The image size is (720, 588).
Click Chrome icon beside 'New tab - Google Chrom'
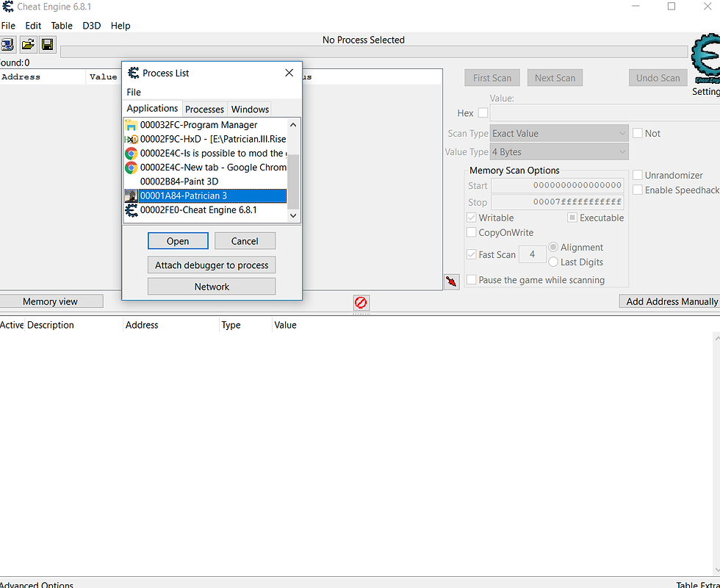(132, 168)
